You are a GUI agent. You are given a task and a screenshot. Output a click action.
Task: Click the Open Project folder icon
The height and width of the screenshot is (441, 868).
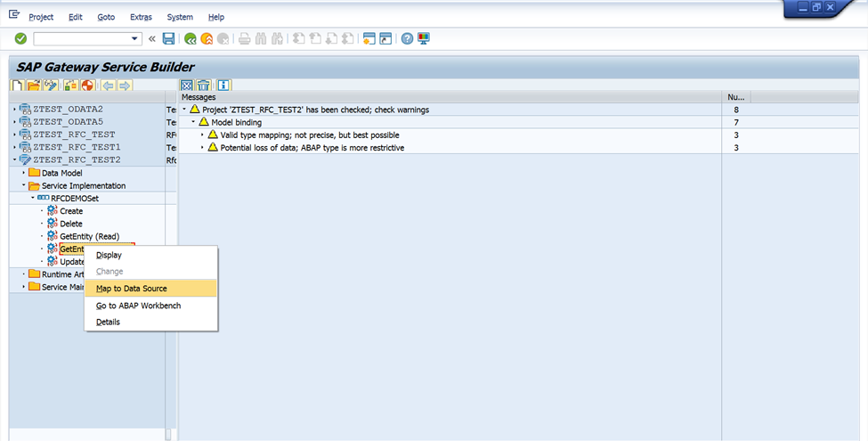34,86
